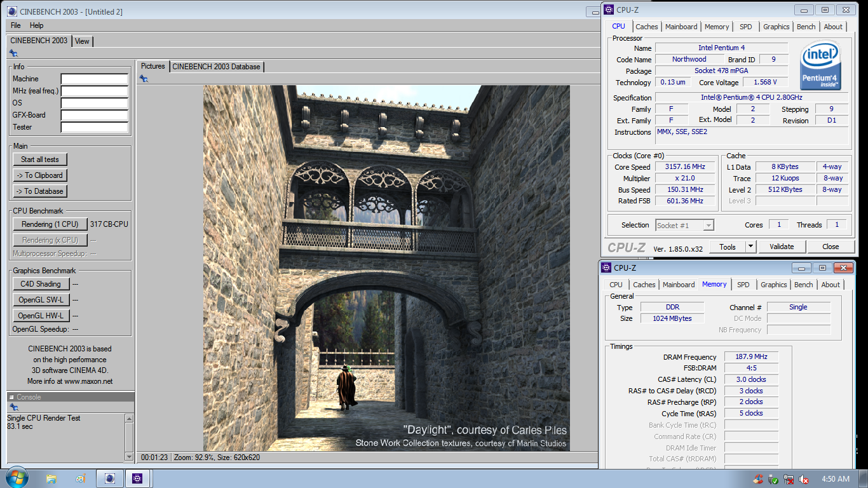
Task: Click the OS input field
Action: click(x=95, y=103)
